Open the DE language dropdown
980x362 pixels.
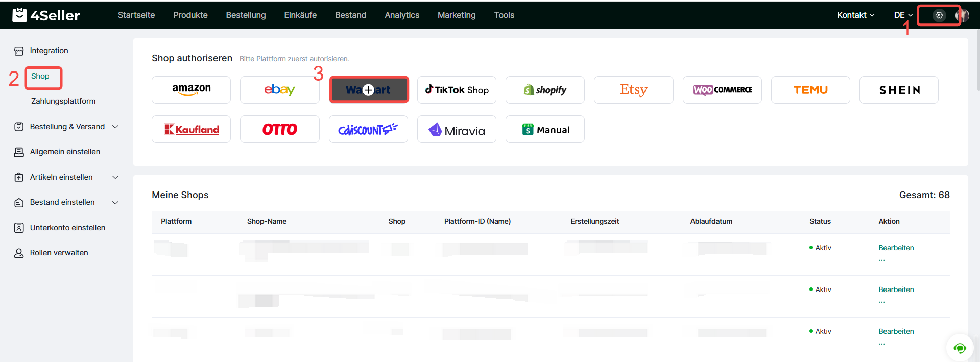pos(903,15)
